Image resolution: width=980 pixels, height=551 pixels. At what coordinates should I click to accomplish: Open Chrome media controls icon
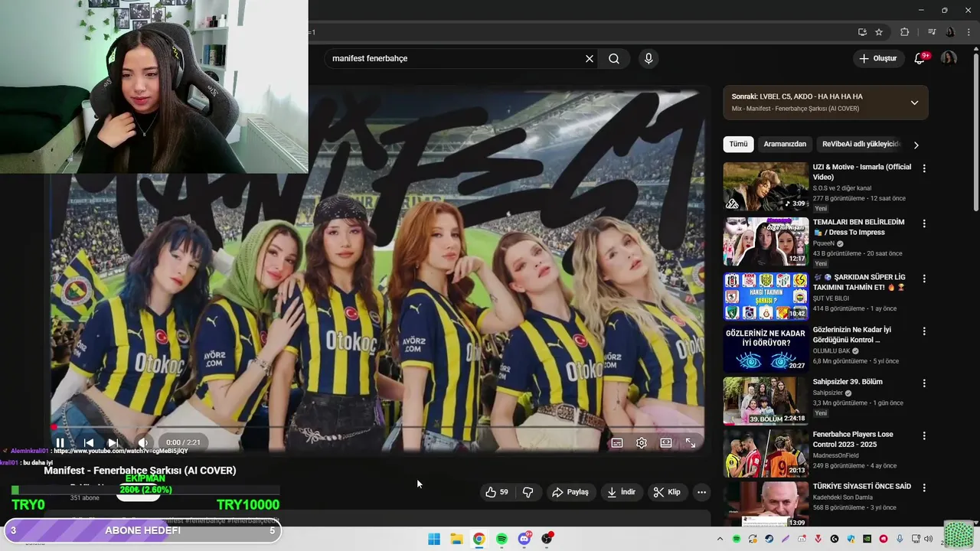[x=932, y=32]
